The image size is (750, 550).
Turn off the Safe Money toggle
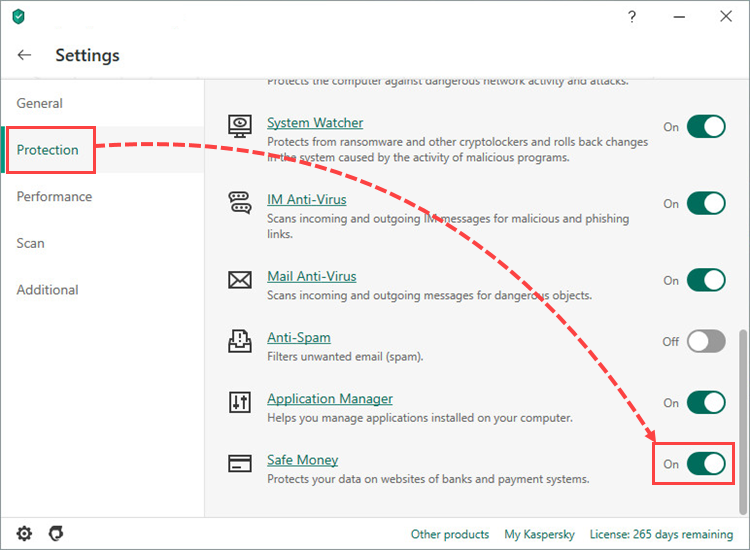pyautogui.click(x=706, y=464)
